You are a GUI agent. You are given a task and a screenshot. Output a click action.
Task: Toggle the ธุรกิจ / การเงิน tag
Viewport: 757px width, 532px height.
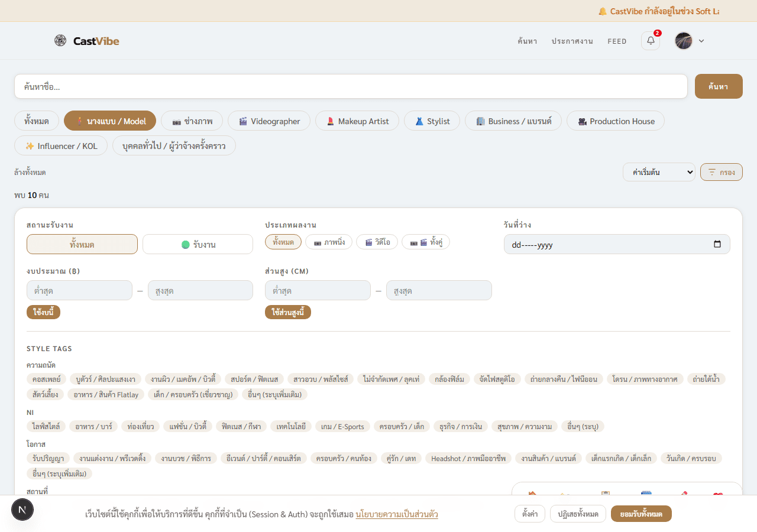pyautogui.click(x=461, y=426)
